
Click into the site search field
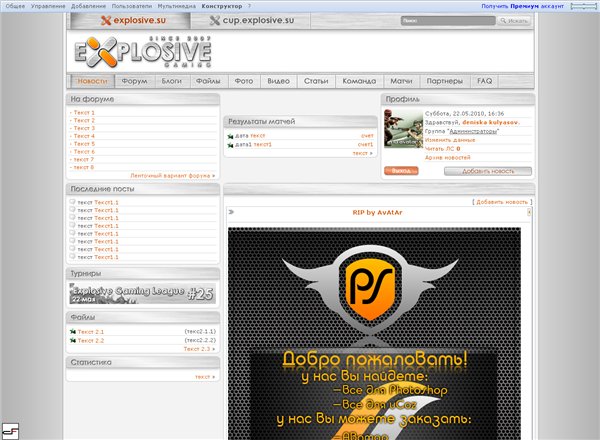click(448, 21)
